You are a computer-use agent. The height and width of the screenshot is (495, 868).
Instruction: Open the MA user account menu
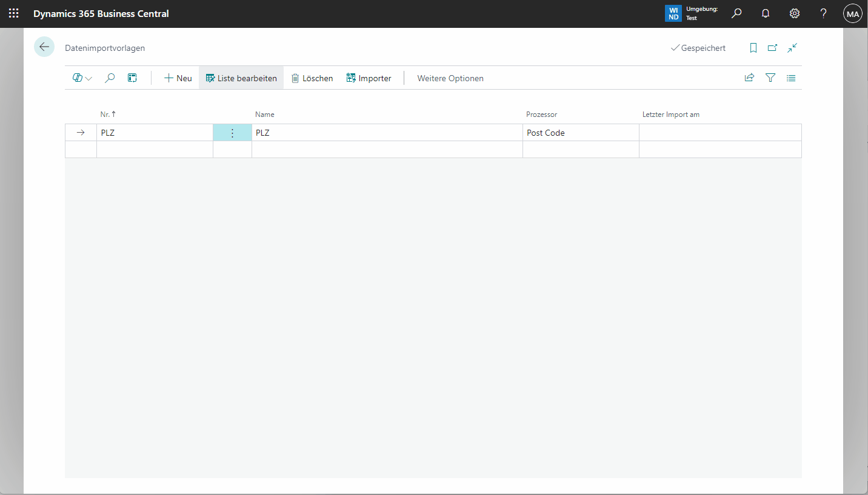click(852, 13)
